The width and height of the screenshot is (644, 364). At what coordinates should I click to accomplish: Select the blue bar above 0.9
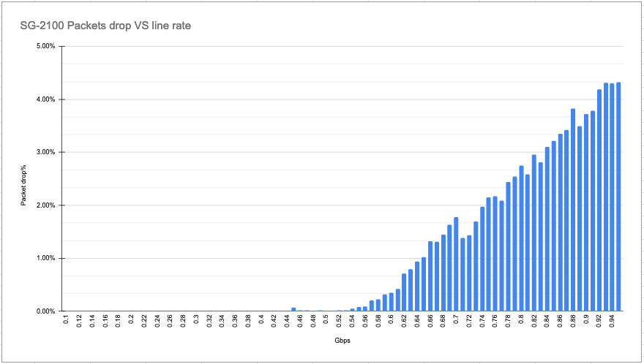pyautogui.click(x=586, y=213)
